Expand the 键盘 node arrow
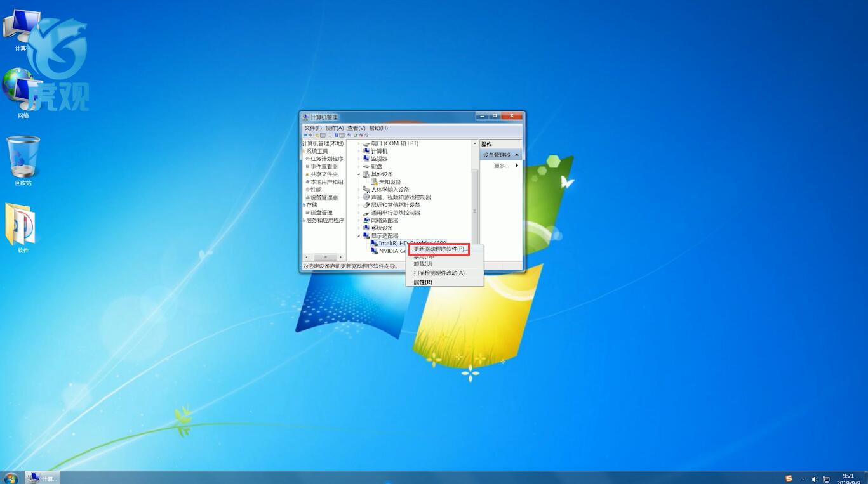 pyautogui.click(x=359, y=166)
